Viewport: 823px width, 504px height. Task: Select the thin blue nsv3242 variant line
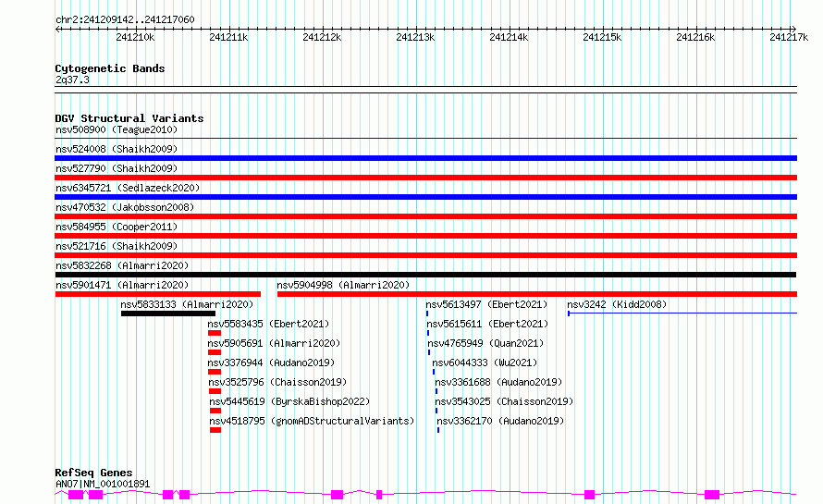tap(682, 313)
